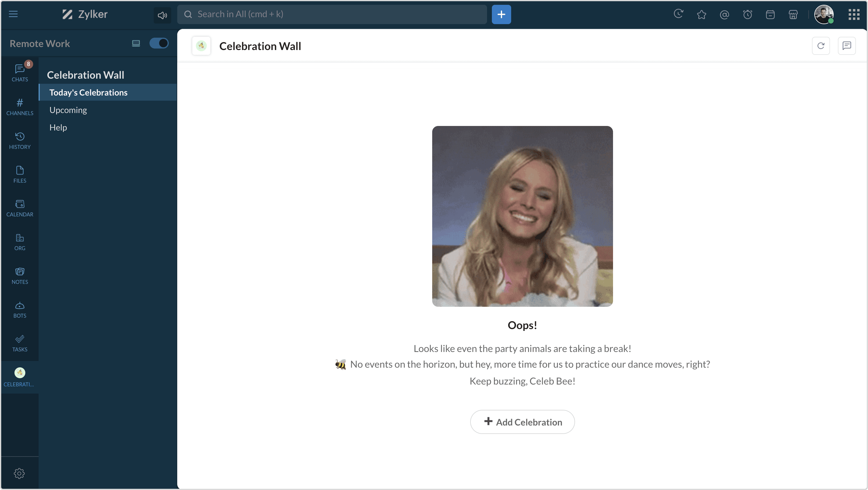Click the Zylker logo

click(x=85, y=14)
